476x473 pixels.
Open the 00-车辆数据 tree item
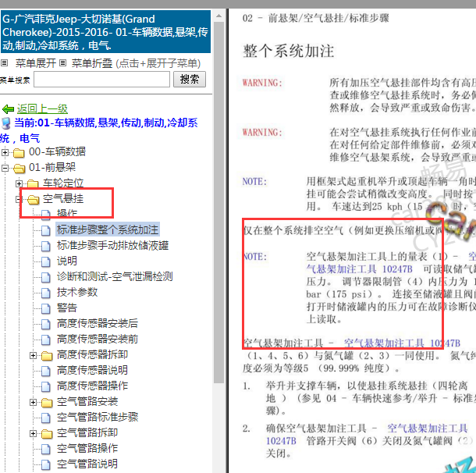(x=58, y=151)
